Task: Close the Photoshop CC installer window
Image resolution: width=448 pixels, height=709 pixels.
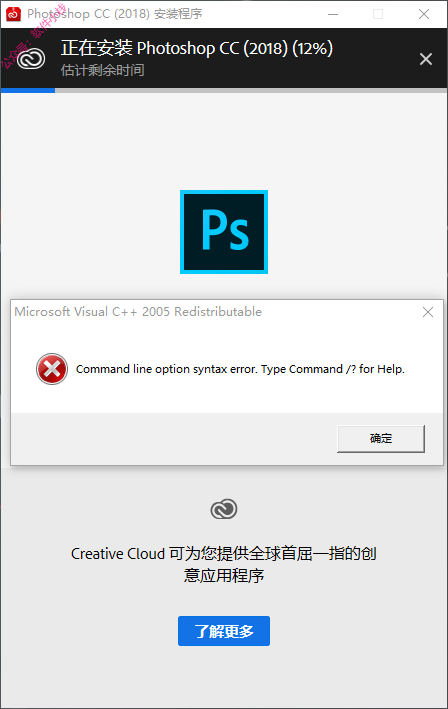Action: pos(424,14)
